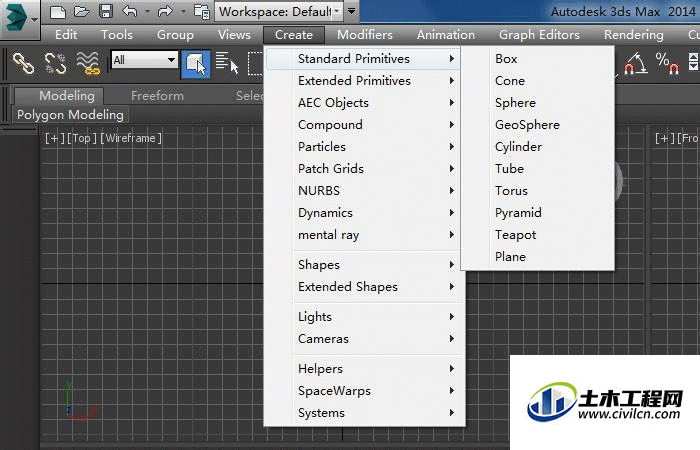Viewport: 700px width, 450px height.
Task: Open the Workspace Default dropdown
Action: 279,11
